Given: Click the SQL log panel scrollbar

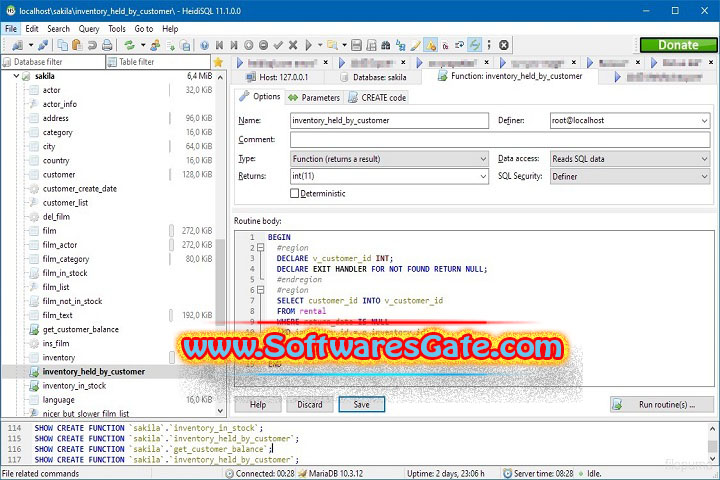Looking at the screenshot, I should coord(712,444).
